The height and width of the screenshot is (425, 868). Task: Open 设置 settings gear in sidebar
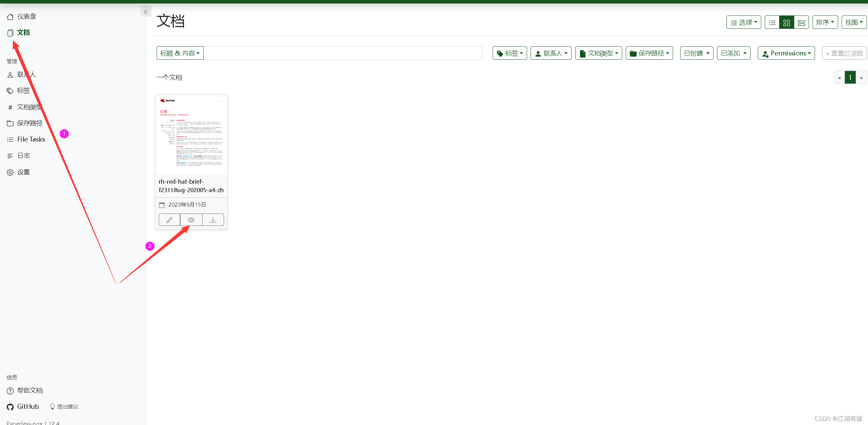click(x=23, y=172)
